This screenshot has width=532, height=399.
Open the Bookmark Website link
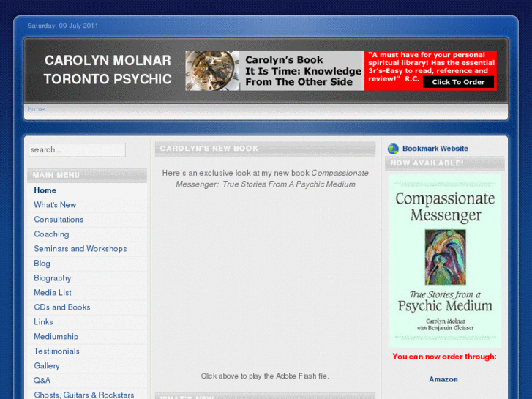point(435,149)
